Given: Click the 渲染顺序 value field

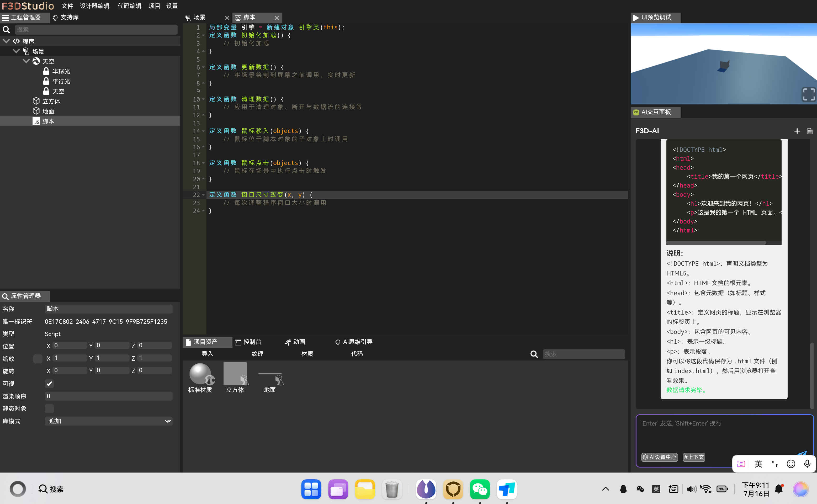Looking at the screenshot, I should point(108,396).
